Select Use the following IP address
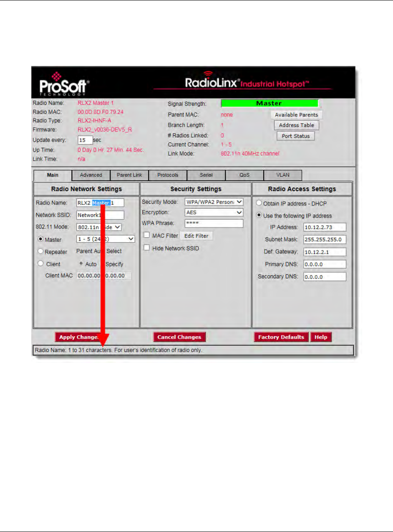This screenshot has width=393, height=532. pos(259,215)
